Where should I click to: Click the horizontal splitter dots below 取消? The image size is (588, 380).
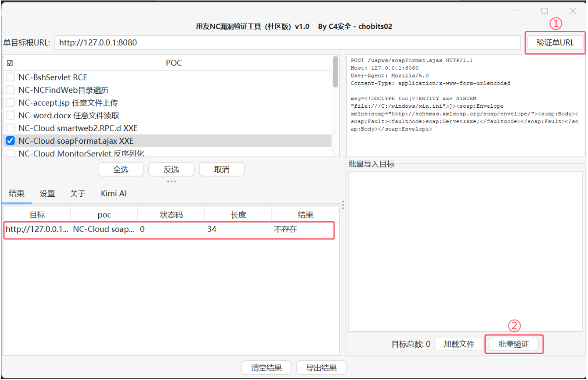[x=171, y=181]
